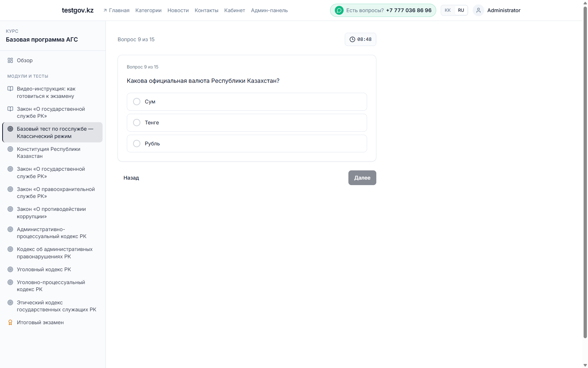Screen dimensions: 588x368
Task: Open Этический кодекс государственных служащих РК
Action: (x=53, y=306)
